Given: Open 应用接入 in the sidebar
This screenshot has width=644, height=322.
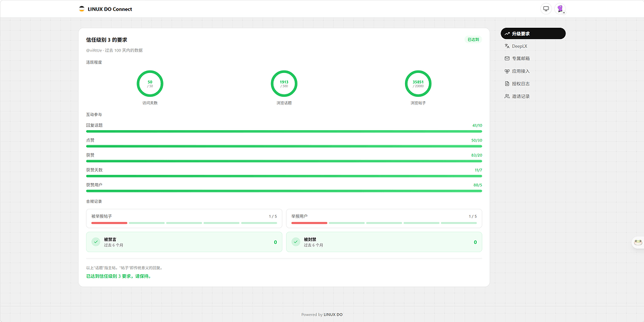Looking at the screenshot, I should click(533, 71).
